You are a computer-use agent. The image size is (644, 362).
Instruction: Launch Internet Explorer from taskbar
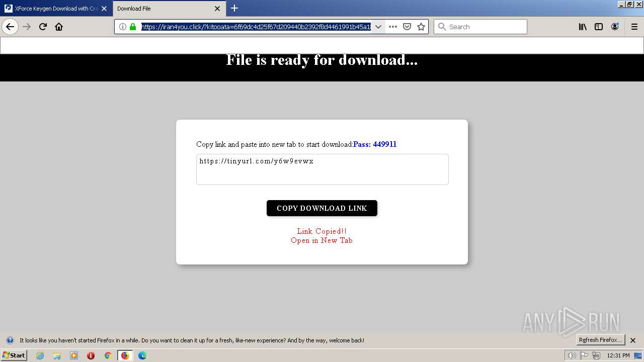point(40,355)
